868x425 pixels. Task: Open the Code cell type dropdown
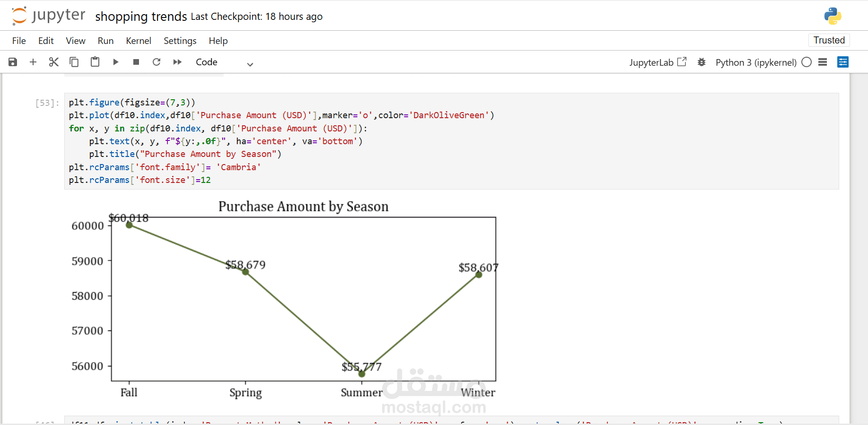[225, 62]
